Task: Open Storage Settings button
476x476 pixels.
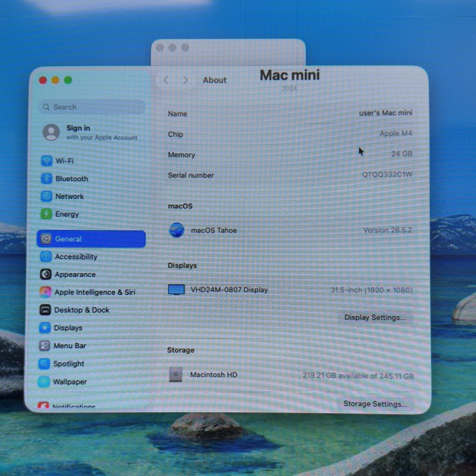Action: click(x=375, y=404)
